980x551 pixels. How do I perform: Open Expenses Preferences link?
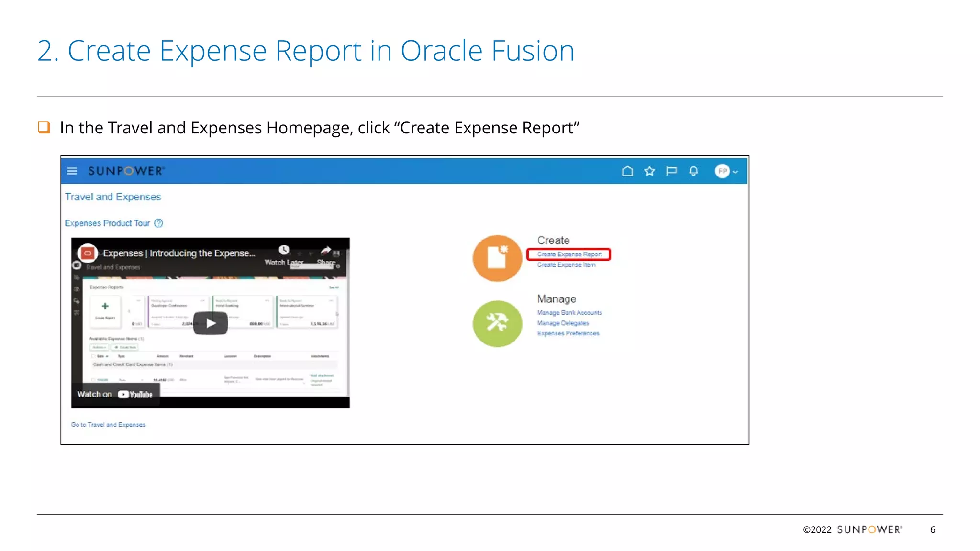point(568,333)
